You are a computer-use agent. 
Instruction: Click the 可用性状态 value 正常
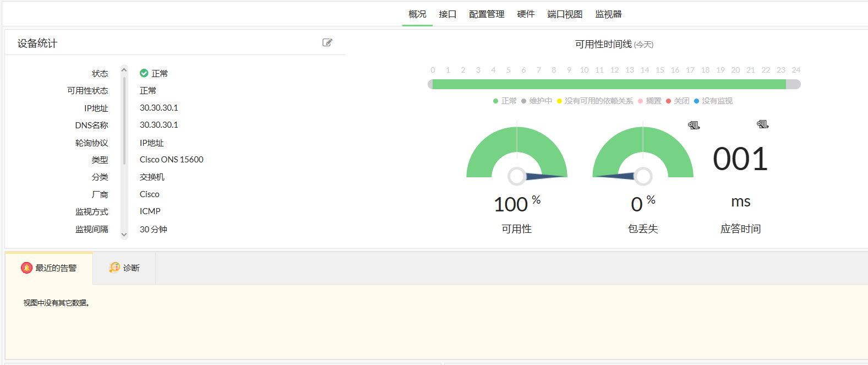[x=148, y=90]
